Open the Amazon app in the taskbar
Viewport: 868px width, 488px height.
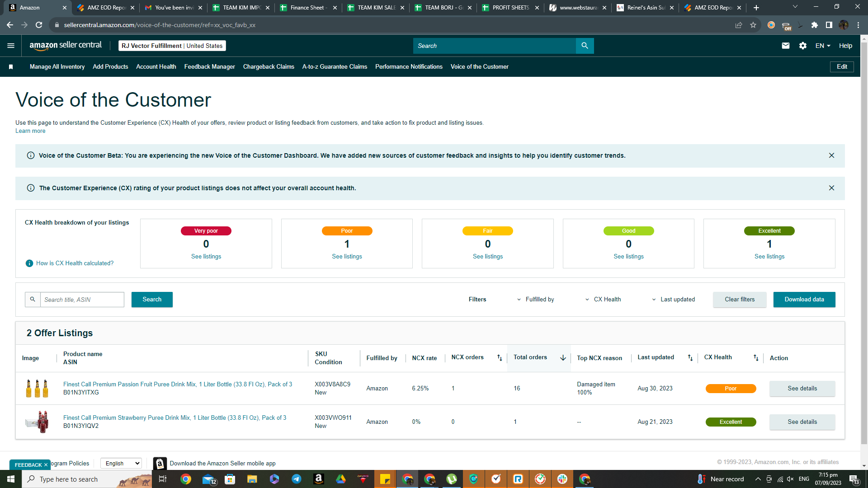click(x=319, y=479)
